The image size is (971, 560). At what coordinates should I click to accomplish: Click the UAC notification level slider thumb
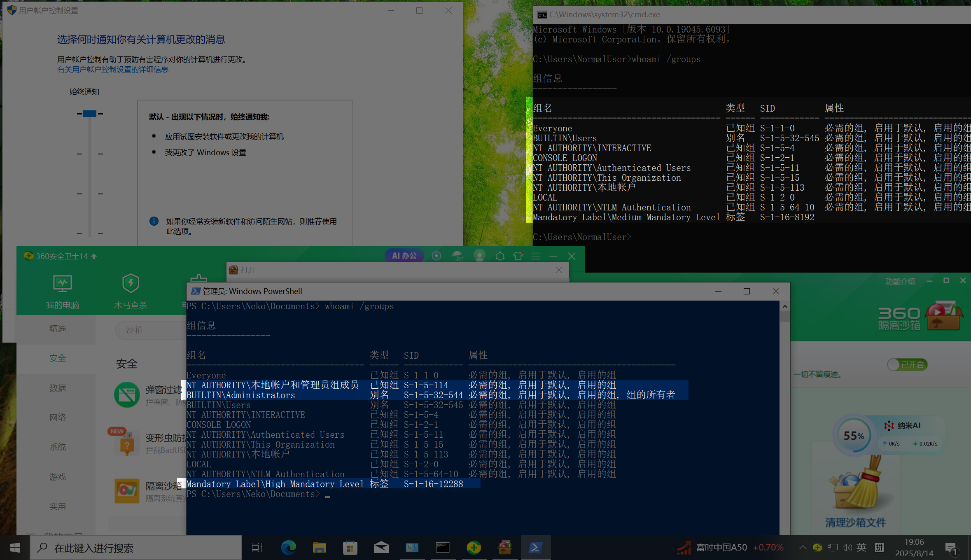tap(89, 114)
